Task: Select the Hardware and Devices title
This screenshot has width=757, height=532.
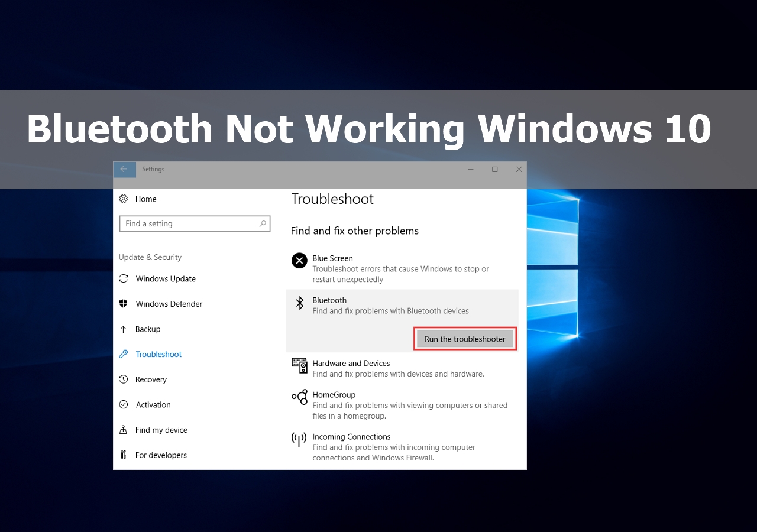Action: tap(351, 363)
